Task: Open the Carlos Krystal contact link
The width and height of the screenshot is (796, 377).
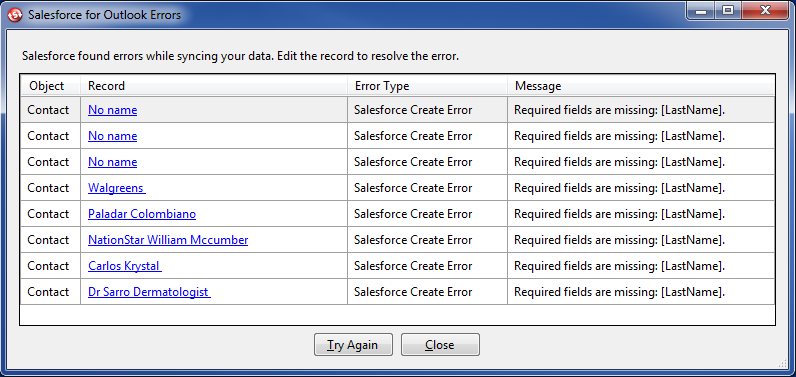Action: [125, 266]
